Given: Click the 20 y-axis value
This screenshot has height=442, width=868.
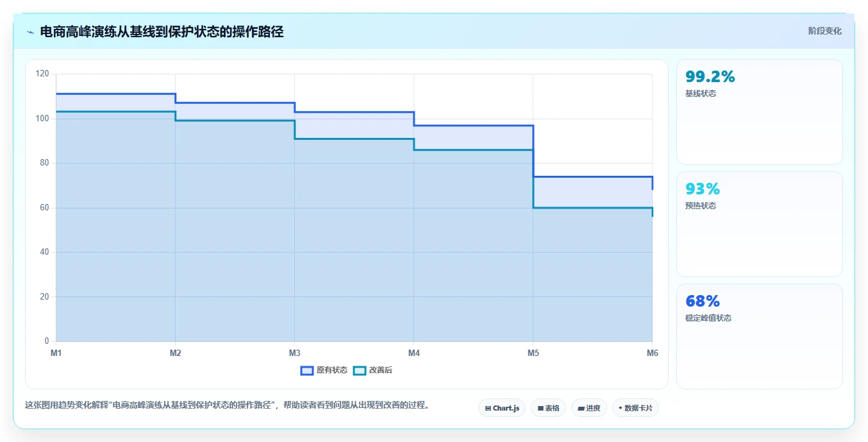Looking at the screenshot, I should (45, 296).
